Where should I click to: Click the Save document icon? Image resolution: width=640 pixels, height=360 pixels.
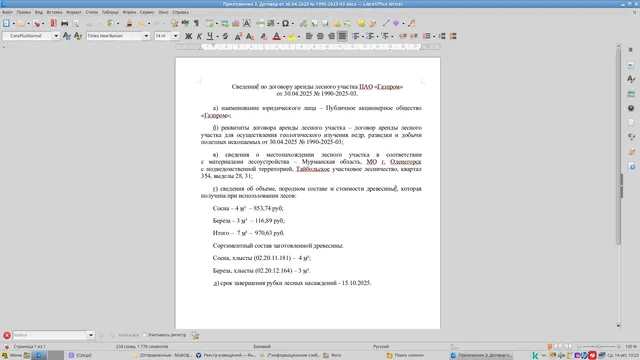click(37, 24)
